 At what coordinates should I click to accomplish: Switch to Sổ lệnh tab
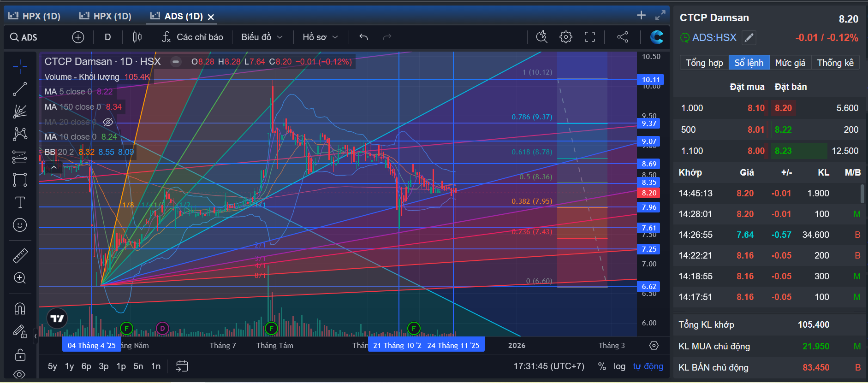[x=749, y=63]
